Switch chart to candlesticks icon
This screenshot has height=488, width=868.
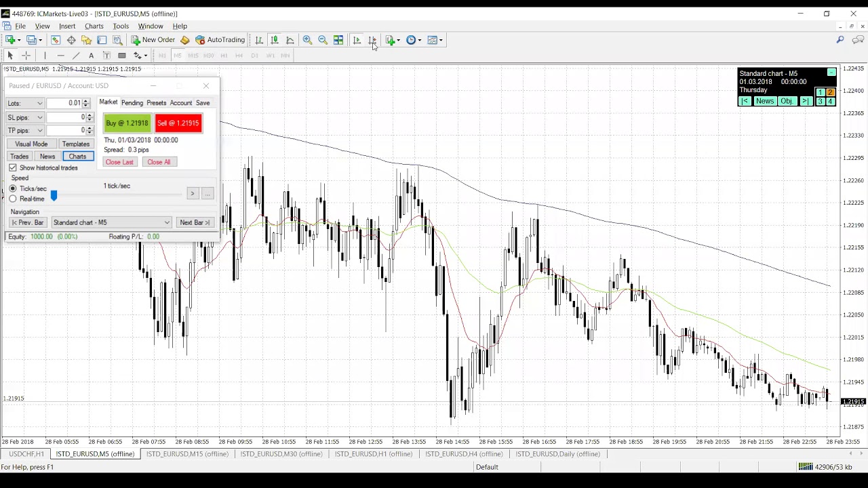275,40
